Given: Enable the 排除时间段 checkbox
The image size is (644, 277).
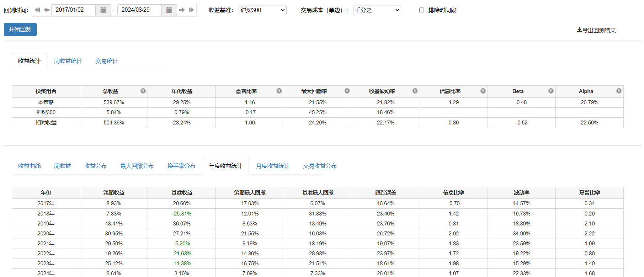Looking at the screenshot, I should pyautogui.click(x=422, y=10).
